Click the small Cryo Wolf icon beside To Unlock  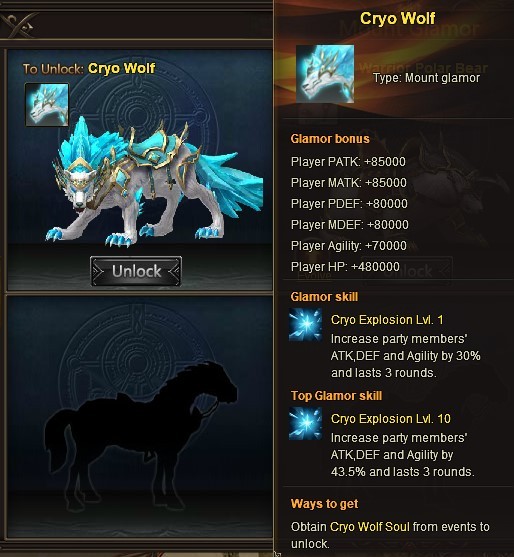[x=47, y=105]
